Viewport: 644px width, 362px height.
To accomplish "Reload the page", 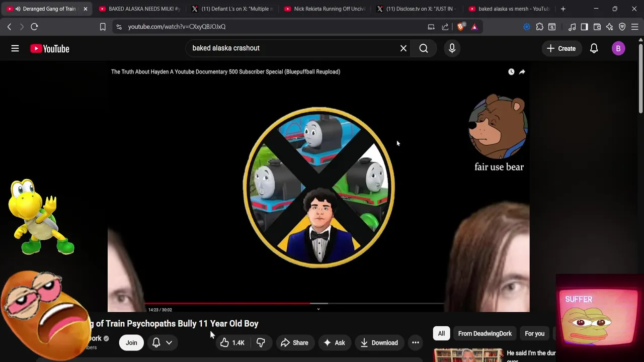I will [x=34, y=27].
